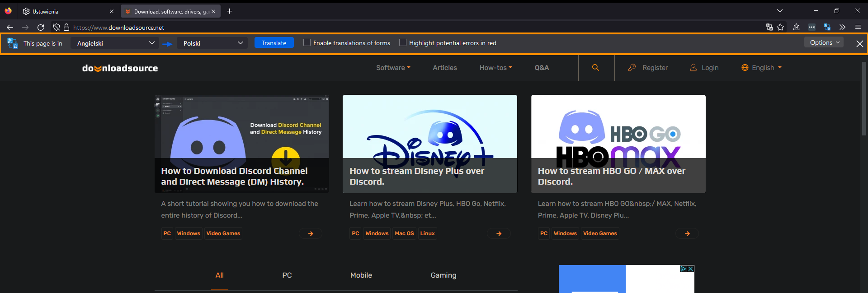
Task: Go back to previous page
Action: click(10, 27)
